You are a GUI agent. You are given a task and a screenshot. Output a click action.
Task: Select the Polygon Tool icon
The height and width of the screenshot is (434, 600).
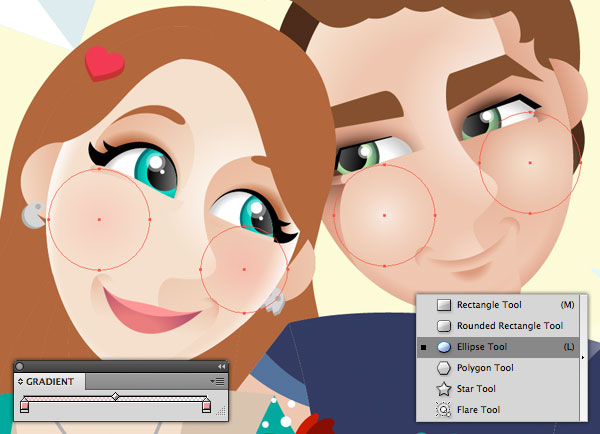(x=443, y=368)
